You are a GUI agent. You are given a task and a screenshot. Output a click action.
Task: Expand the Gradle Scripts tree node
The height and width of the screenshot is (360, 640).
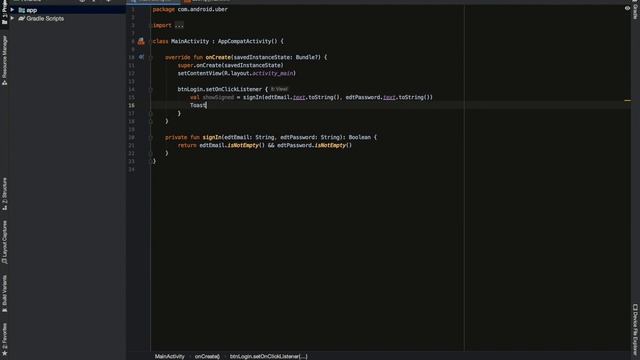click(x=12, y=18)
